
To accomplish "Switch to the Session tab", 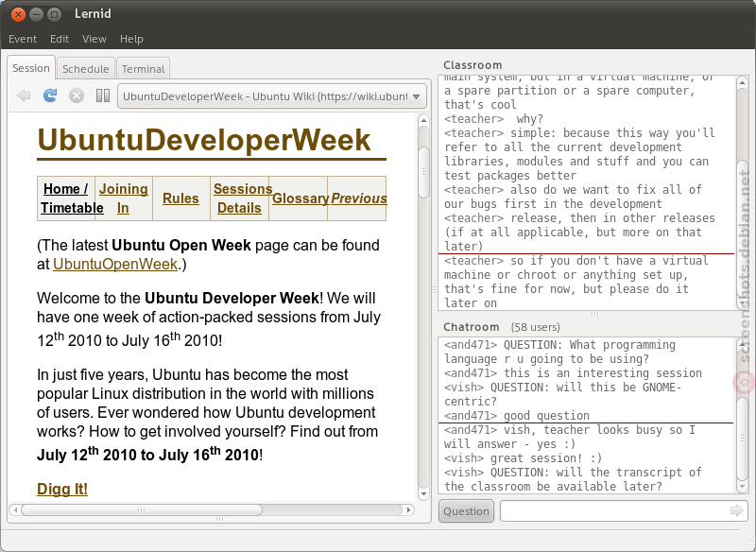I will click(x=31, y=68).
